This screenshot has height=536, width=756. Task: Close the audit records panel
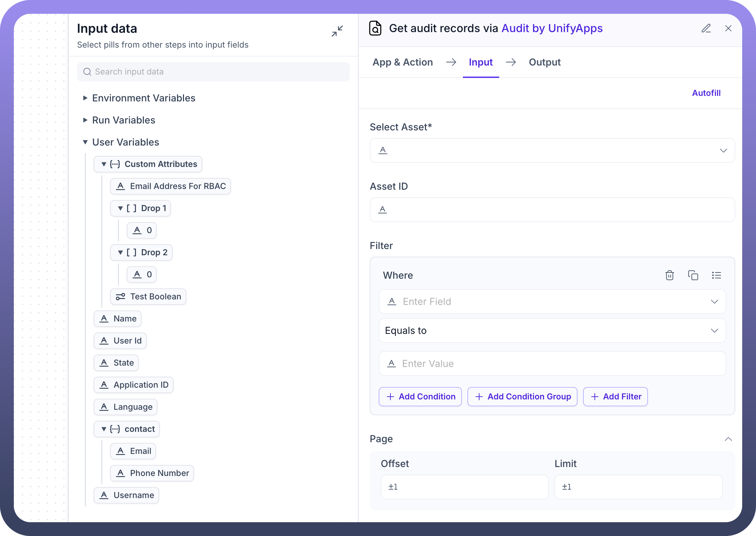click(728, 28)
